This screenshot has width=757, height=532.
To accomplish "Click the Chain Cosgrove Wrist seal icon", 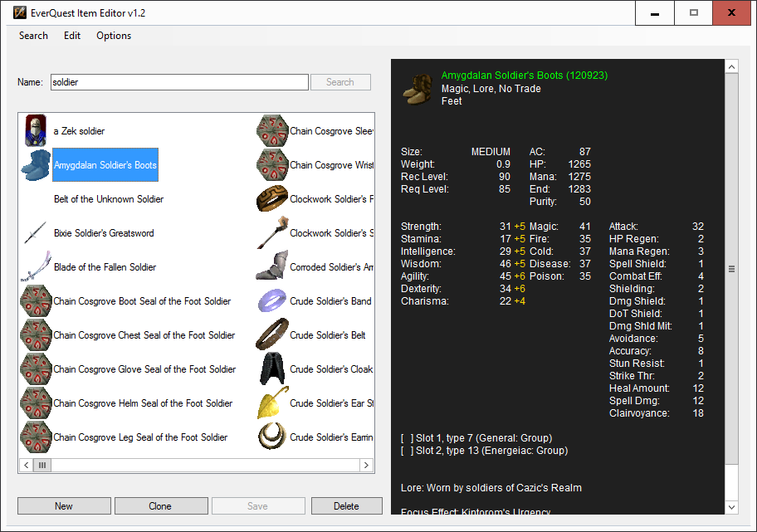I will pos(272,165).
